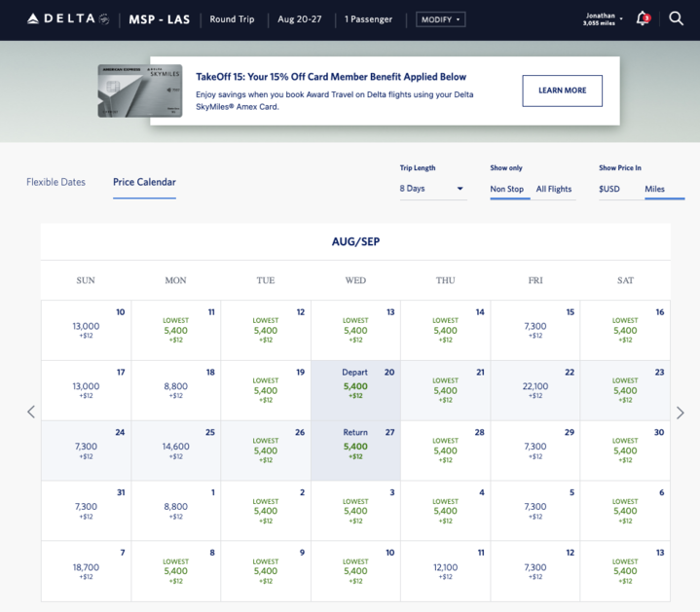
Task: Select September 6 lowest fare cell
Action: (625, 511)
